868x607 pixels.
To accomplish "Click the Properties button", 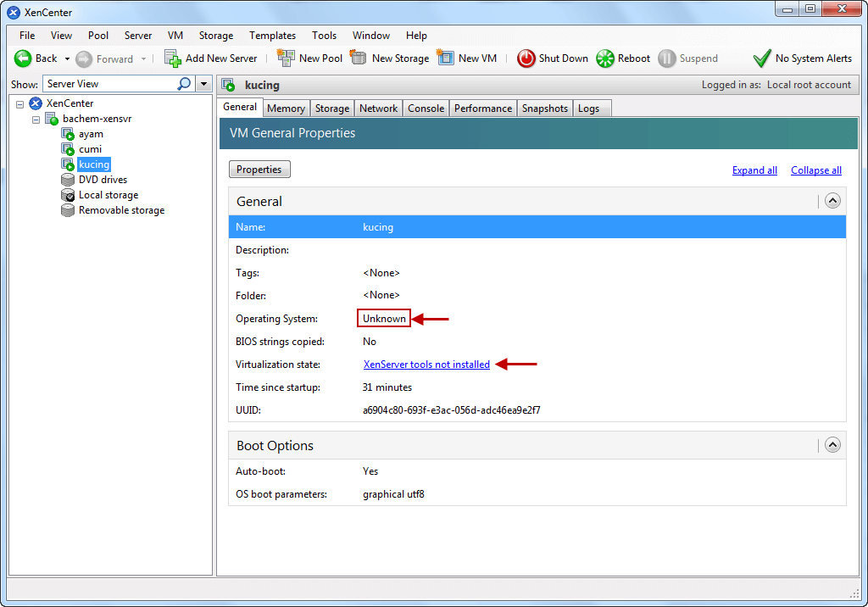I will [x=259, y=170].
